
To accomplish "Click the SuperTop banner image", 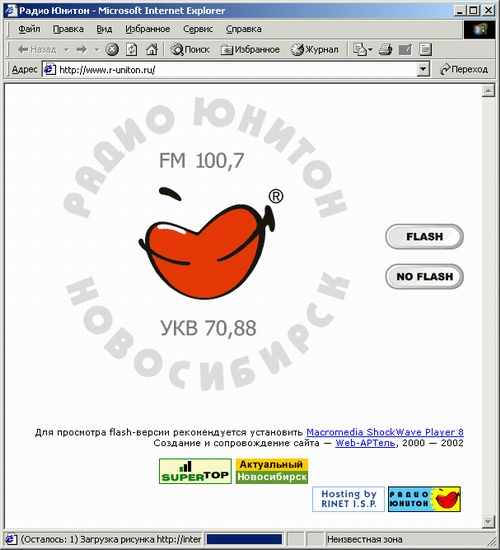I will 195,471.
